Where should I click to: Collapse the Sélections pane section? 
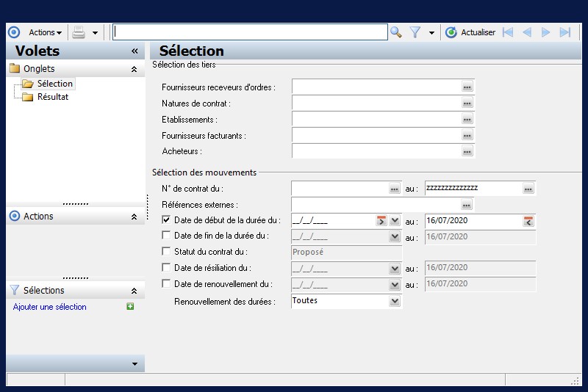[x=134, y=291]
